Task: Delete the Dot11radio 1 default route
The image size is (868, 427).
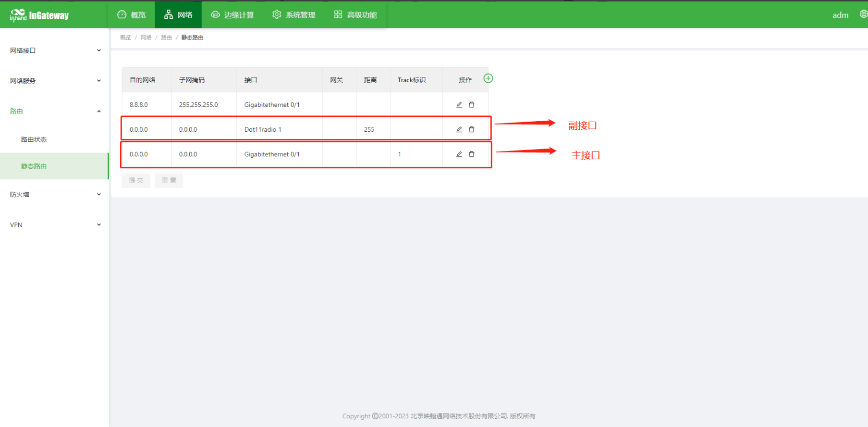Action: [472, 129]
